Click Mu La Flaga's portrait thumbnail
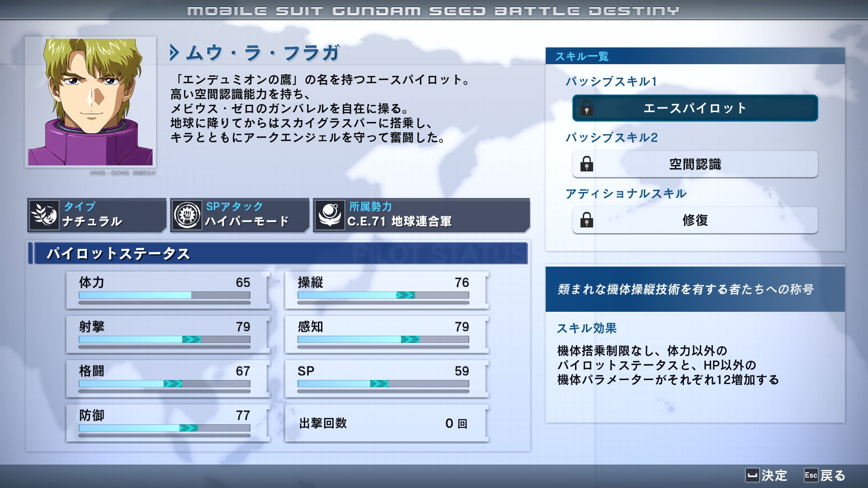 pos(90,102)
